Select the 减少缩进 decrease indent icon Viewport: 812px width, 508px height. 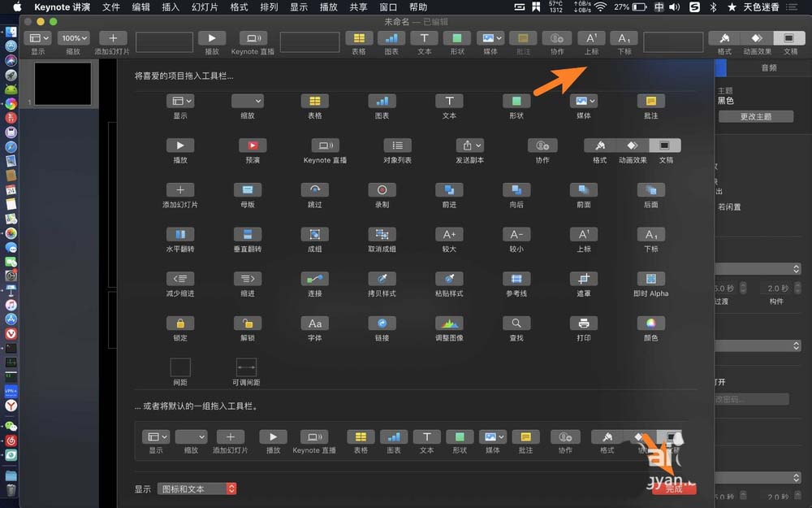tap(180, 279)
